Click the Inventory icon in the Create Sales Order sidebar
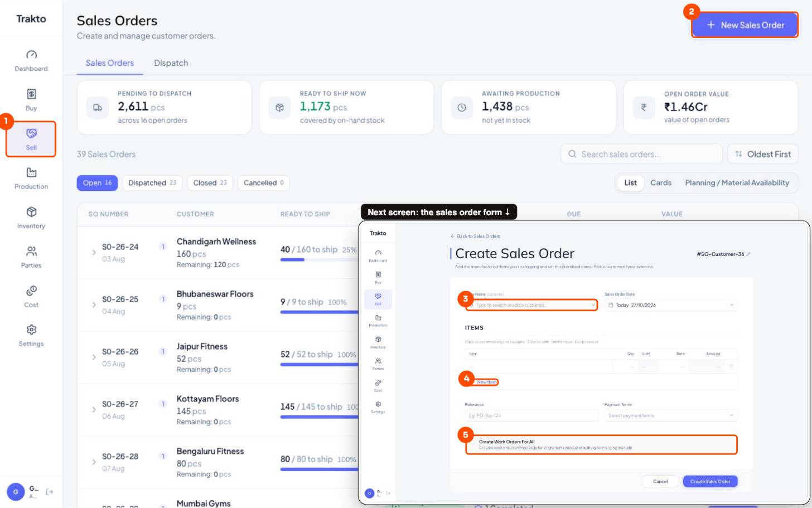Screen dimensions: 812x508 (378, 340)
